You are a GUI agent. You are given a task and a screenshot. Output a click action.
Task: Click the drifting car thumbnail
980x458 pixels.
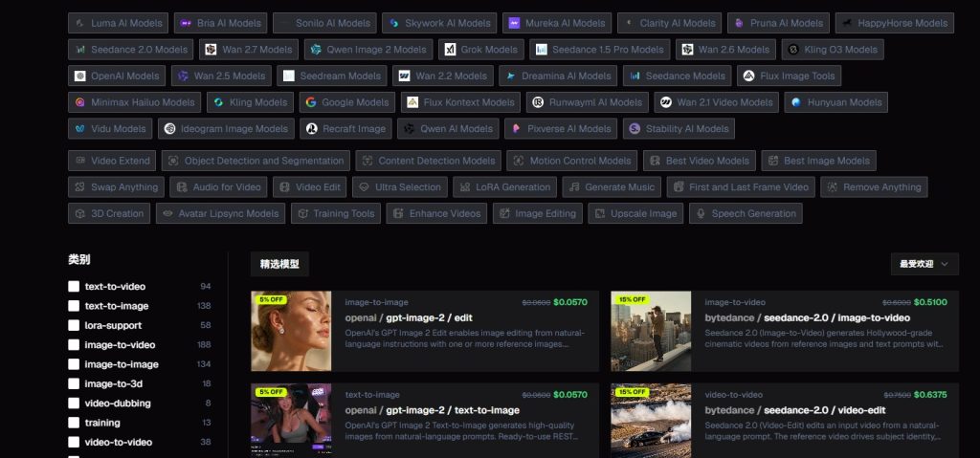click(x=651, y=421)
